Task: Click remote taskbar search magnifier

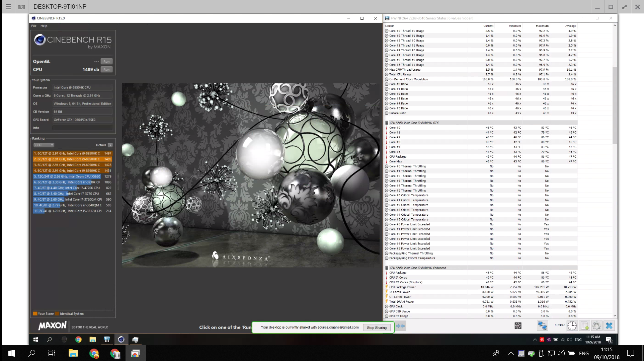Action: (x=50, y=339)
